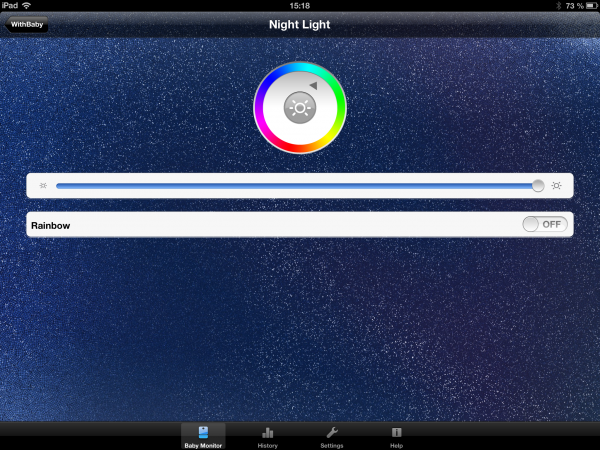Tap the Wi-Fi icon in status bar
600x450 pixels.
pyautogui.click(x=26, y=6)
